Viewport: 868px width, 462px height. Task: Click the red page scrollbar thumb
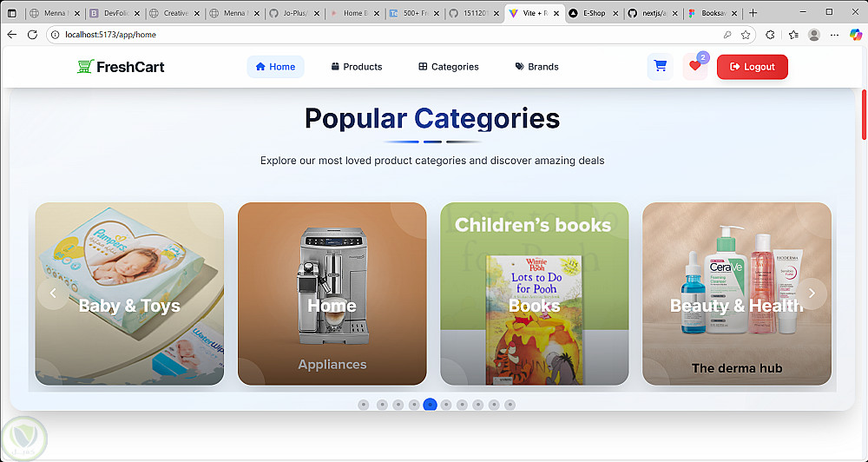[x=865, y=115]
